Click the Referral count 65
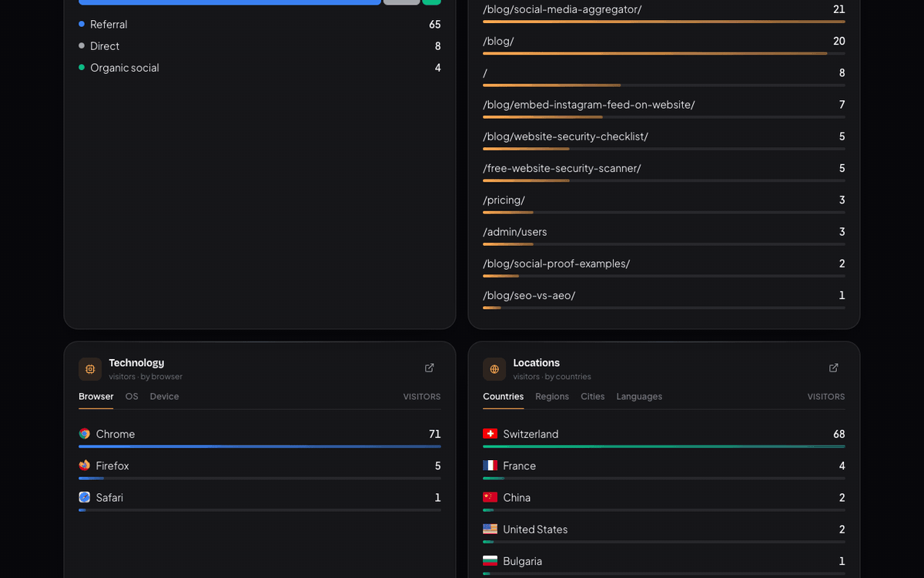Image resolution: width=924 pixels, height=578 pixels. point(435,25)
